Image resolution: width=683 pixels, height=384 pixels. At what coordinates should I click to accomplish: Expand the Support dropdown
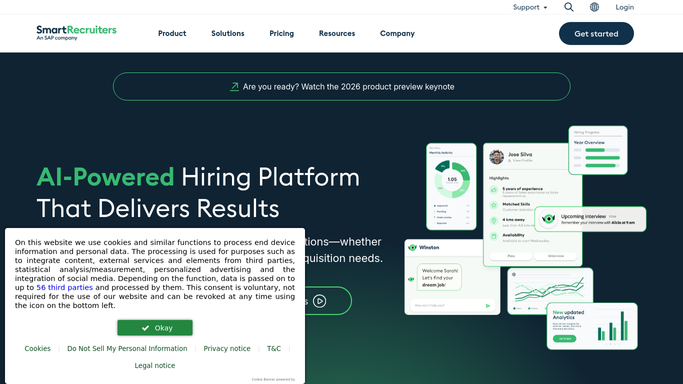click(x=530, y=7)
